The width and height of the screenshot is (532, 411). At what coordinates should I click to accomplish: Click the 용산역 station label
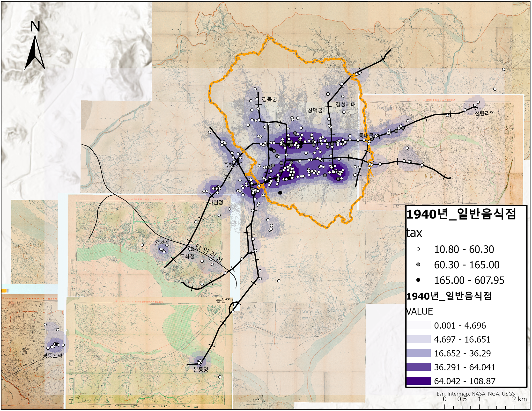click(x=223, y=300)
